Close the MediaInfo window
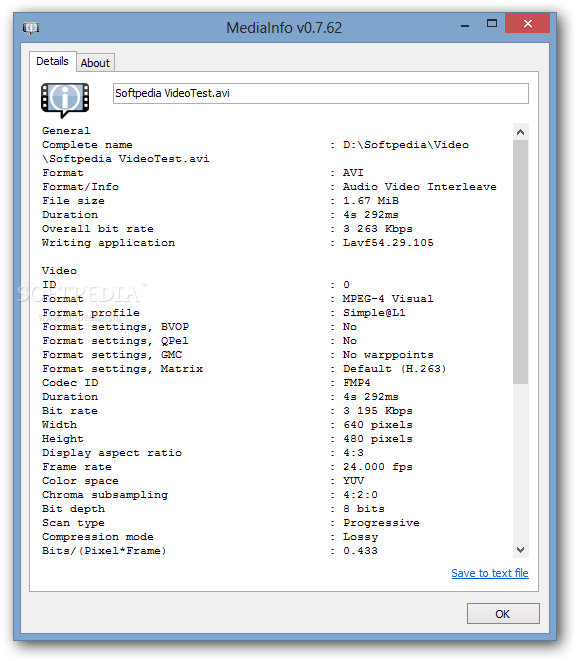The width and height of the screenshot is (577, 661). click(527, 23)
